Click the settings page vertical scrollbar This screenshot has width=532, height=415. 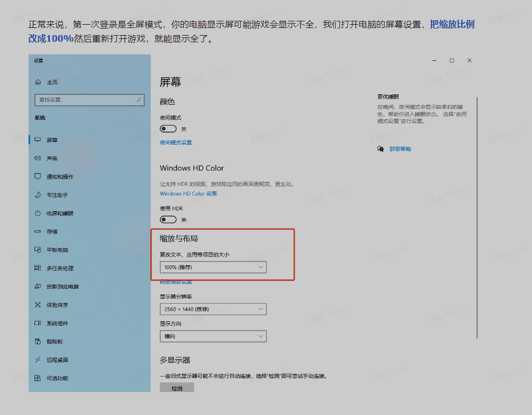coord(477,219)
